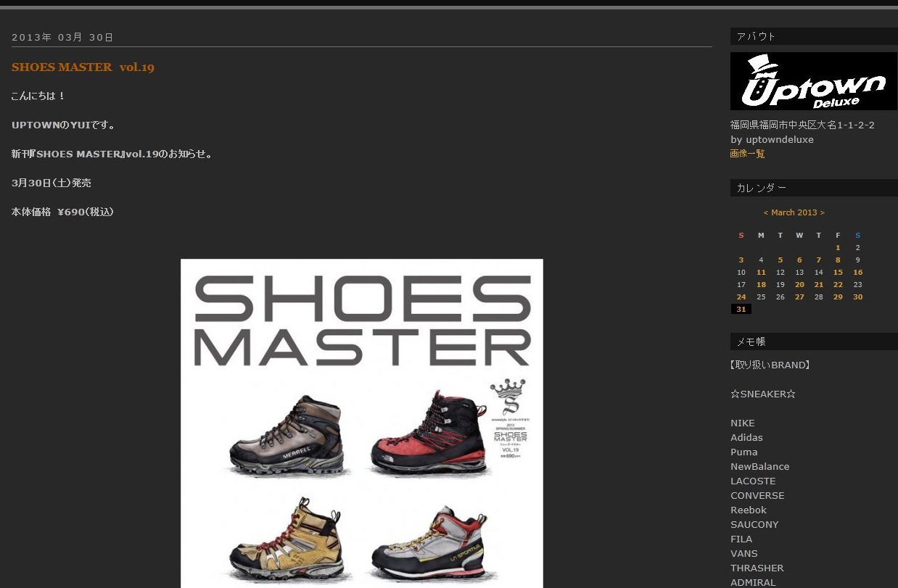Open posts from March 5
This screenshot has height=588, width=898.
pos(780,260)
